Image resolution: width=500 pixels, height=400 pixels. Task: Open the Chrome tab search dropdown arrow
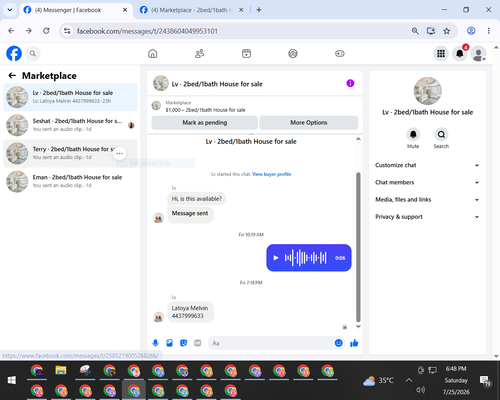click(x=10, y=10)
